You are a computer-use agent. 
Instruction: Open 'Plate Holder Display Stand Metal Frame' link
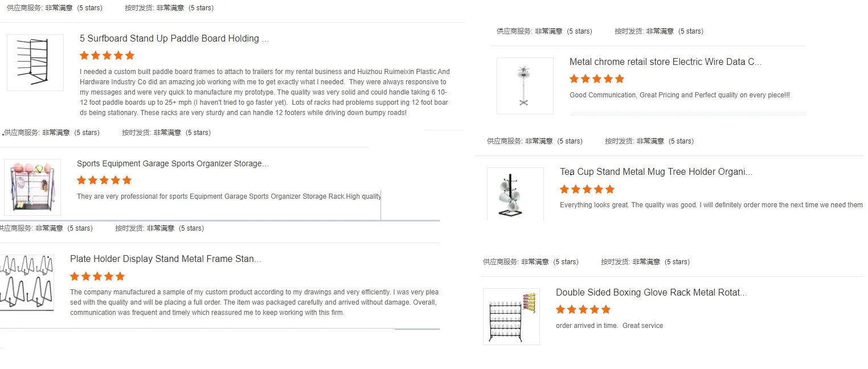(165, 259)
